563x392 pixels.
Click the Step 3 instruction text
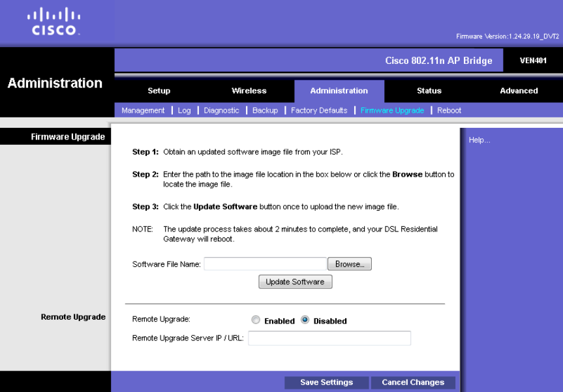tap(266, 207)
